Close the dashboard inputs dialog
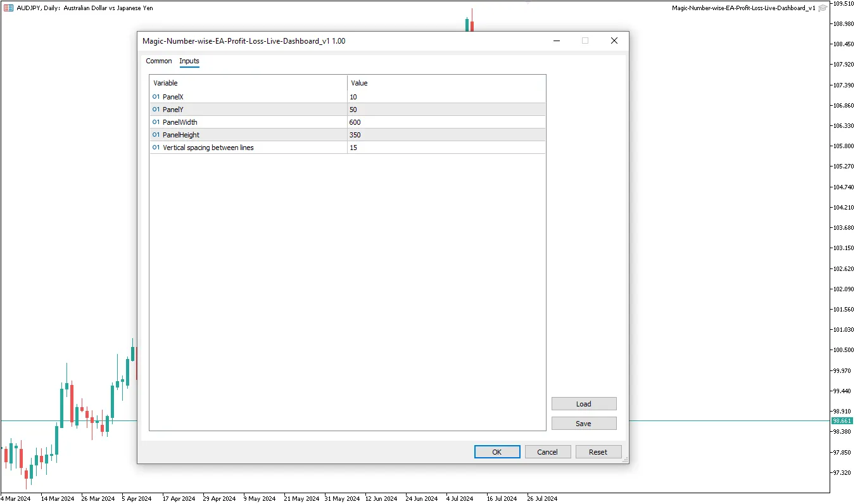The height and width of the screenshot is (504, 860). (x=614, y=41)
